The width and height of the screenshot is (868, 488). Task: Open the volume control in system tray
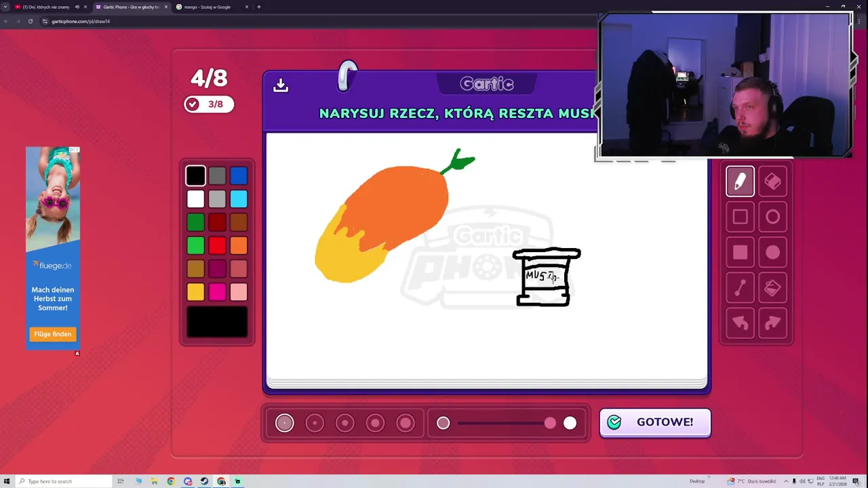tap(802, 481)
